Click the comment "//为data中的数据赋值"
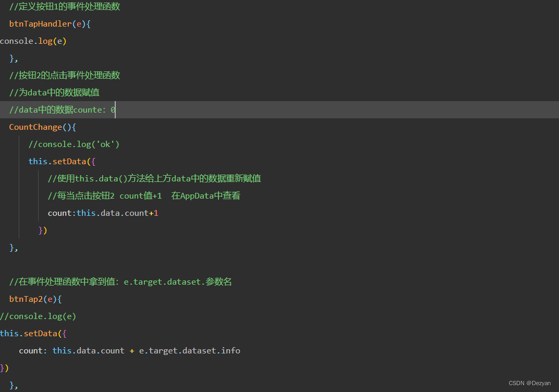Screen dimensions: 559x392 pos(54,93)
